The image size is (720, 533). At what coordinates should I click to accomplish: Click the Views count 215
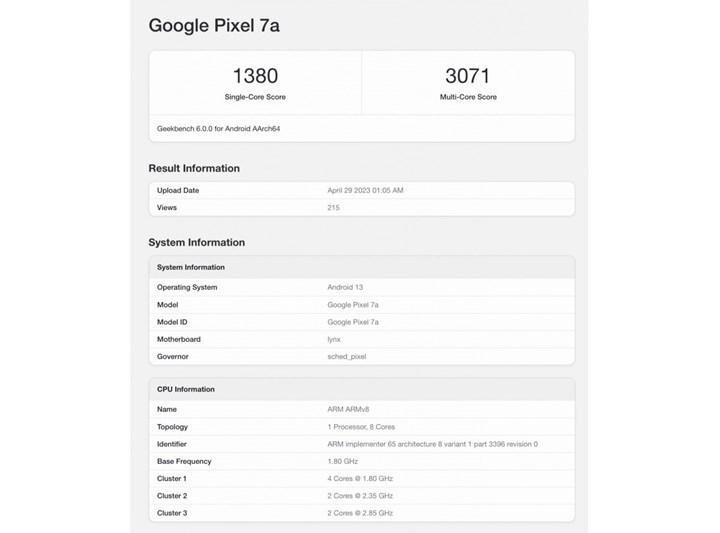click(x=333, y=208)
